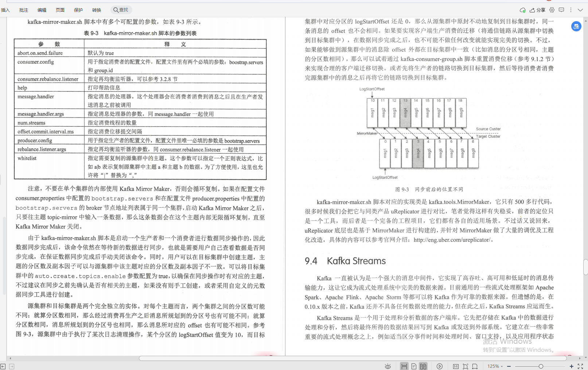Open the 页面 menu tab
The width and height of the screenshot is (588, 370).
pyautogui.click(x=60, y=10)
